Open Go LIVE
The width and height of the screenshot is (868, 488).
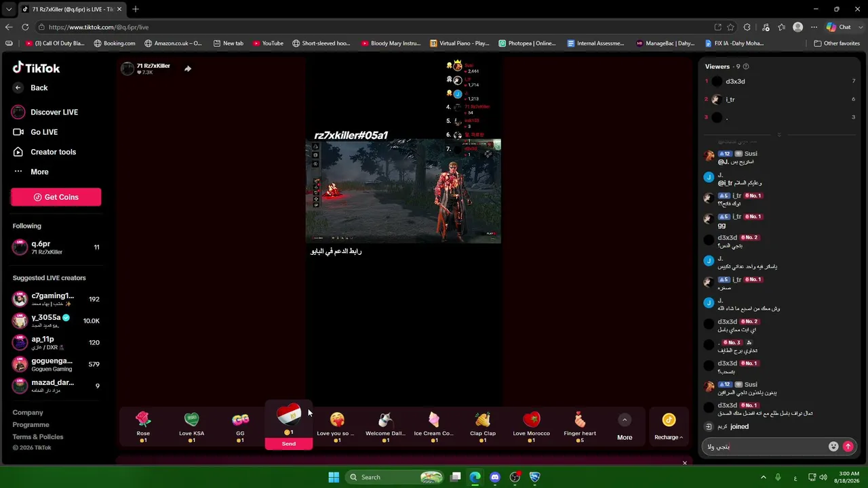point(35,132)
